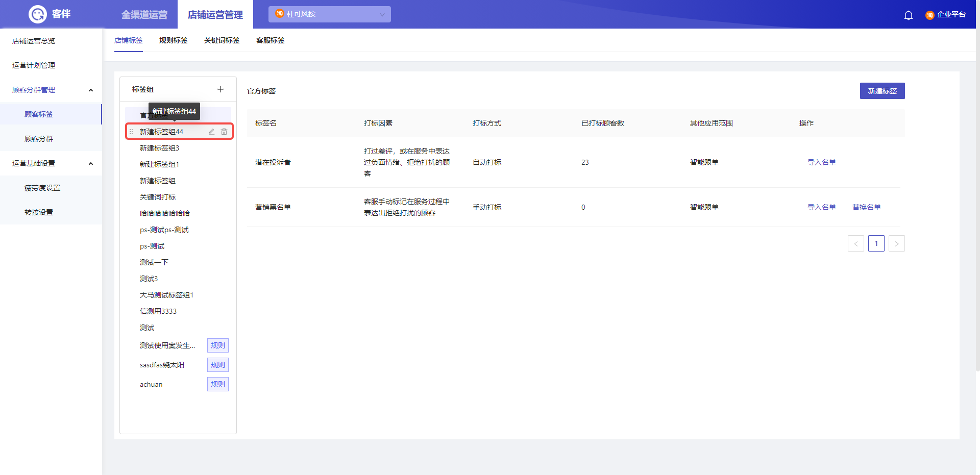Click the drag handle of 新建标签组44

(x=131, y=132)
